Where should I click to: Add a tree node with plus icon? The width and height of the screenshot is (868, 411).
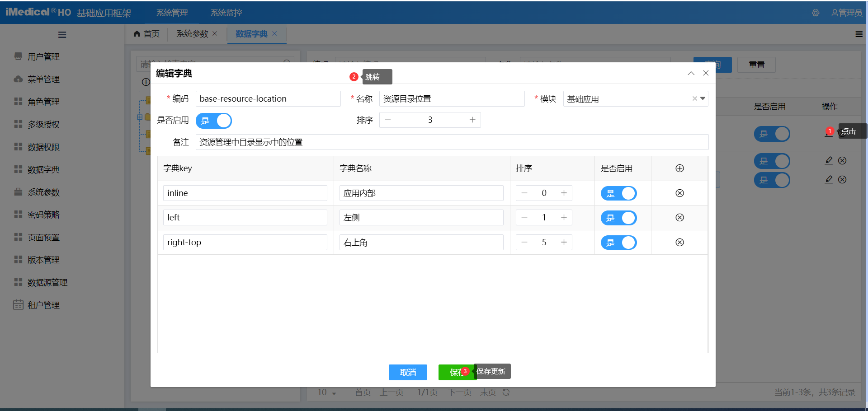(x=146, y=82)
